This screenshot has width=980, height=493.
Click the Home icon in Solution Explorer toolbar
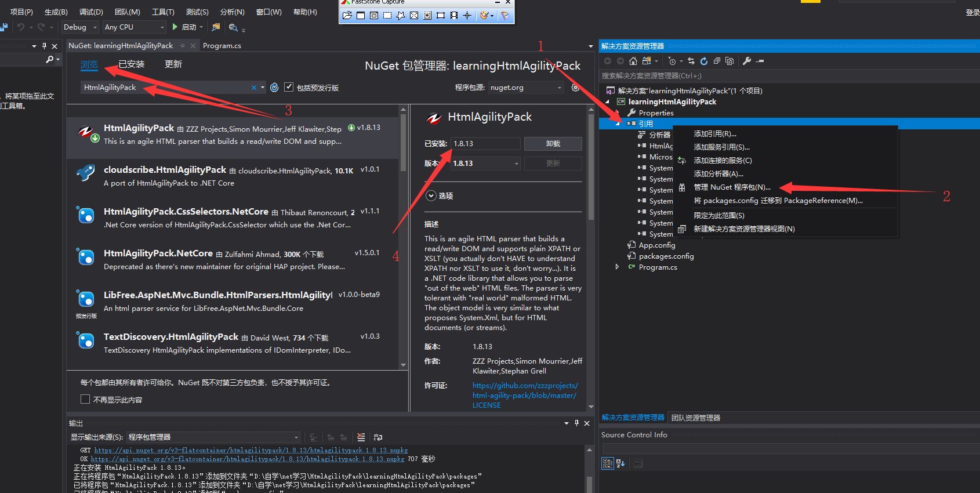pyautogui.click(x=633, y=61)
